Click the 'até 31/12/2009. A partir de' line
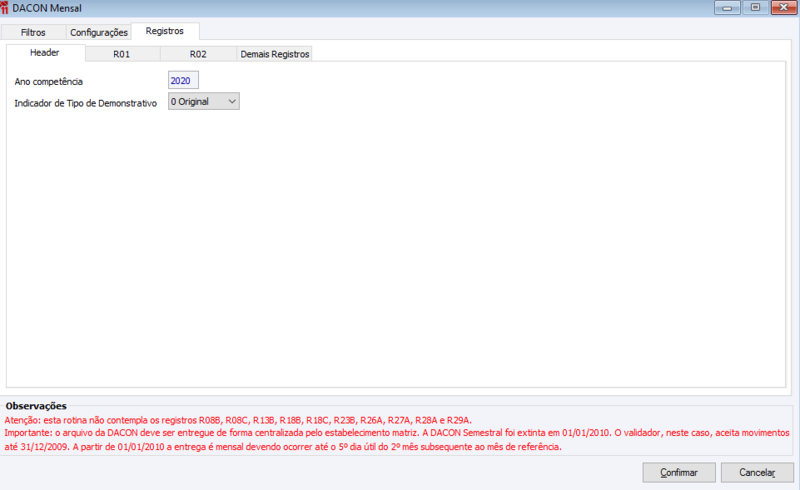 pos(283,447)
